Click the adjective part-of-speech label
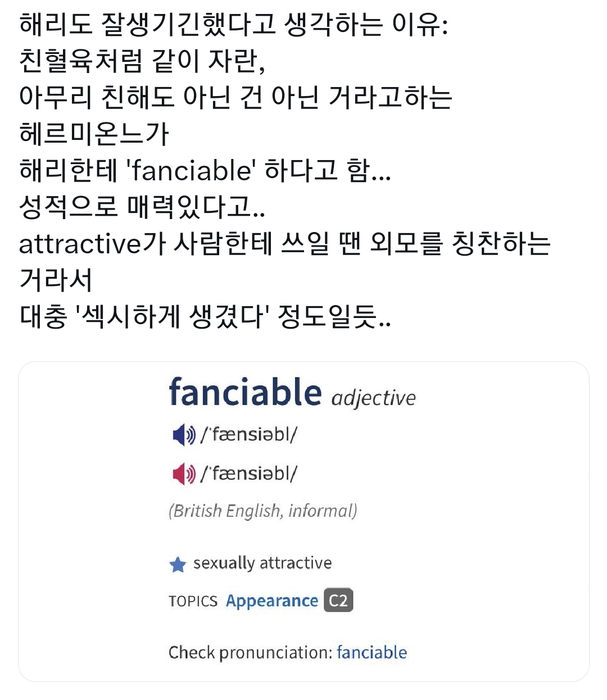 [373, 398]
